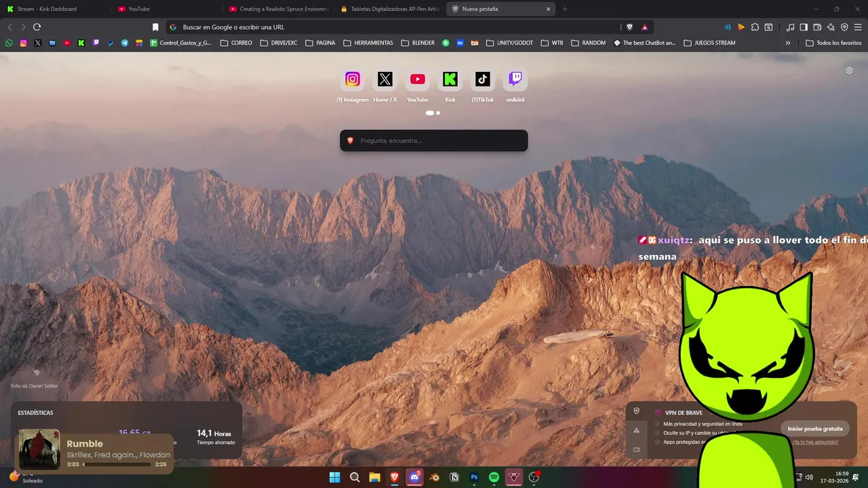Expand the RANDOM bookmark folder
The width and height of the screenshot is (868, 488).
(589, 43)
